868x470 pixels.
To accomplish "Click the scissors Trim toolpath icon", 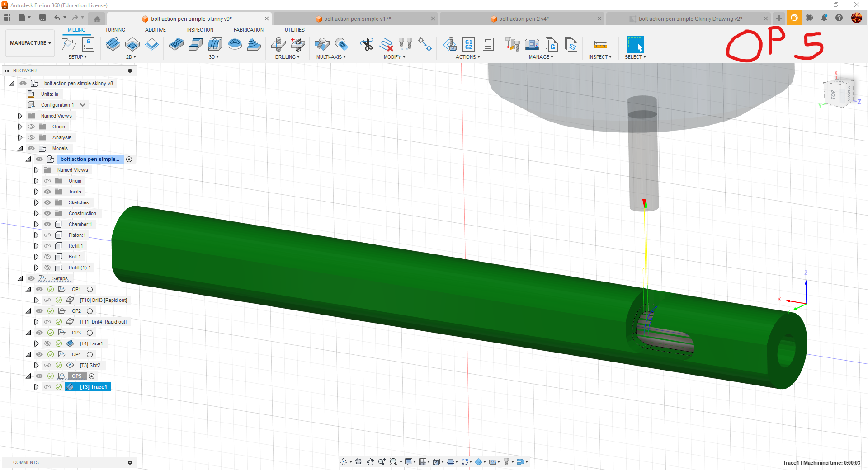I will [367, 44].
